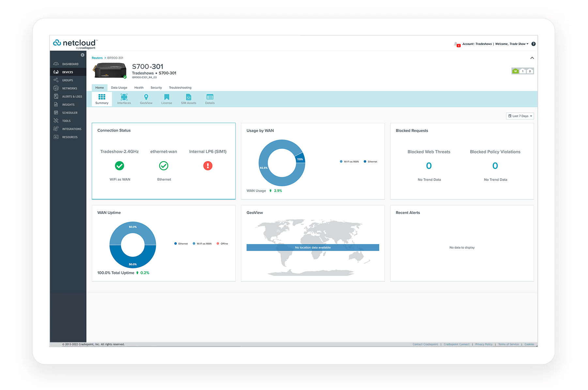The image size is (588, 390).
Task: Open Terms of Service footer link
Action: [x=508, y=344]
